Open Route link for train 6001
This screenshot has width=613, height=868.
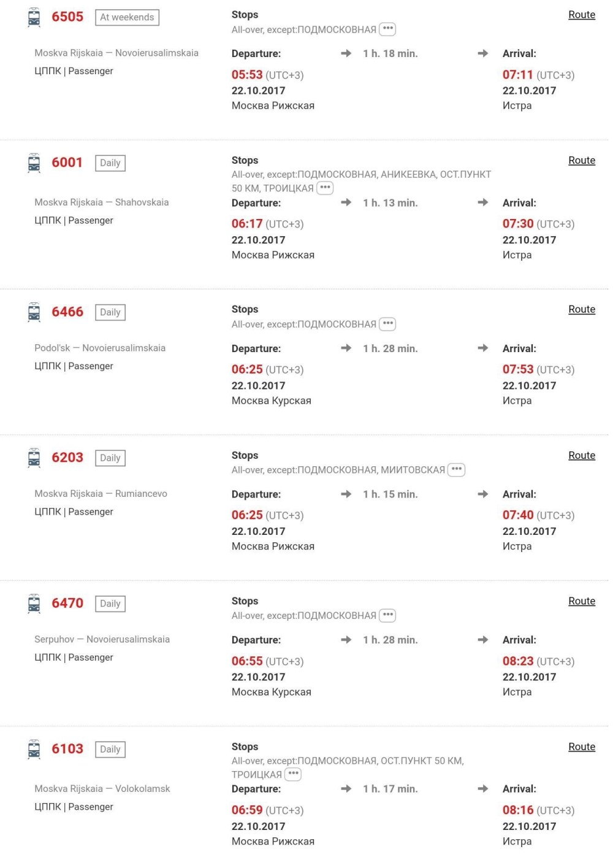(x=581, y=160)
